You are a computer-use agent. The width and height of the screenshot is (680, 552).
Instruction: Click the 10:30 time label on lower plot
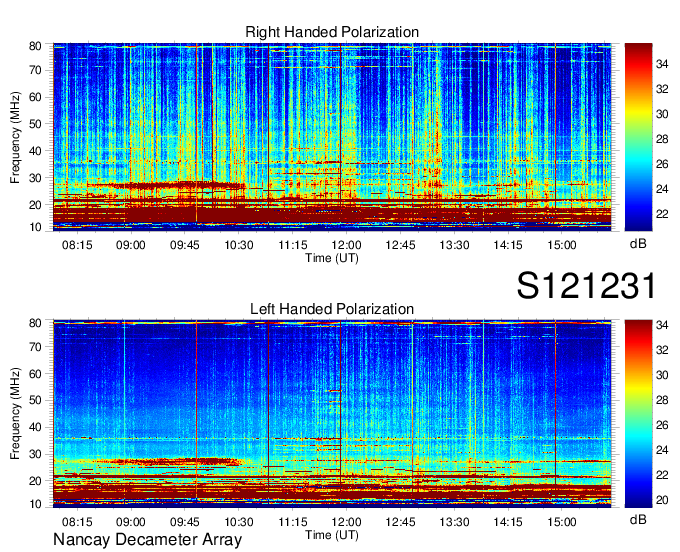(x=239, y=522)
